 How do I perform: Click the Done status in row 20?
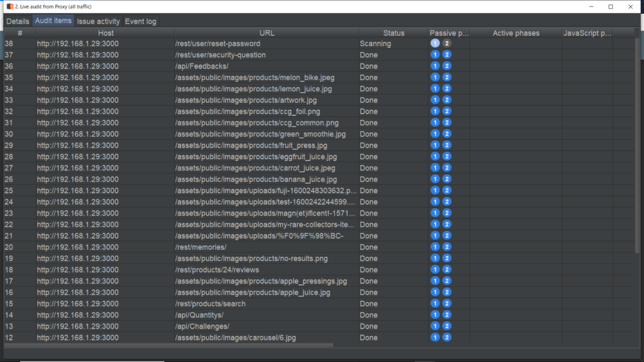[x=393, y=247]
